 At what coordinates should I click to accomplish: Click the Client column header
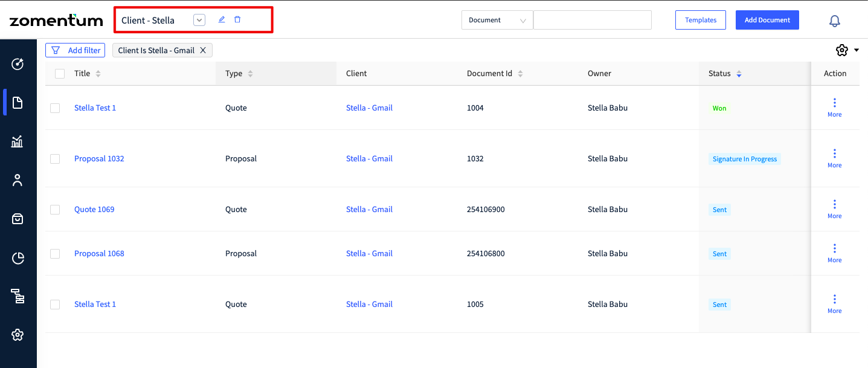356,74
